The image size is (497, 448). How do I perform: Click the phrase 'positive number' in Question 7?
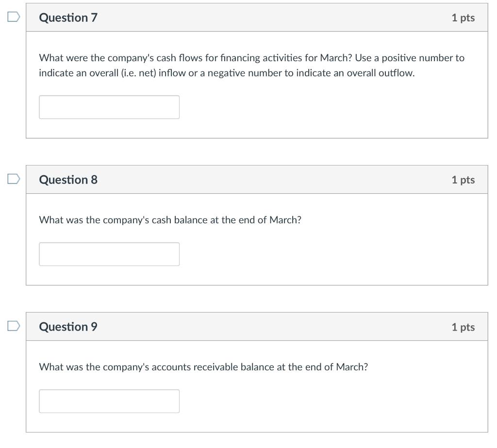pos(418,58)
